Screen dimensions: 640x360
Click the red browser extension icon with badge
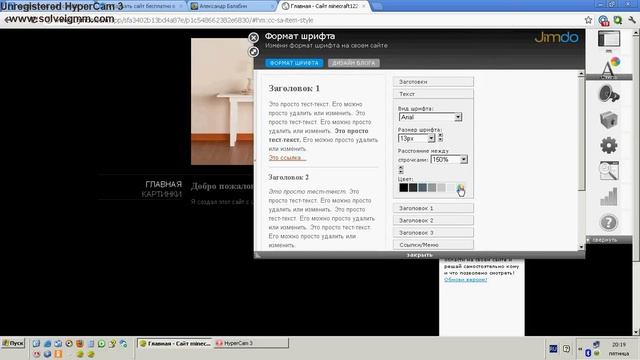coord(603,20)
